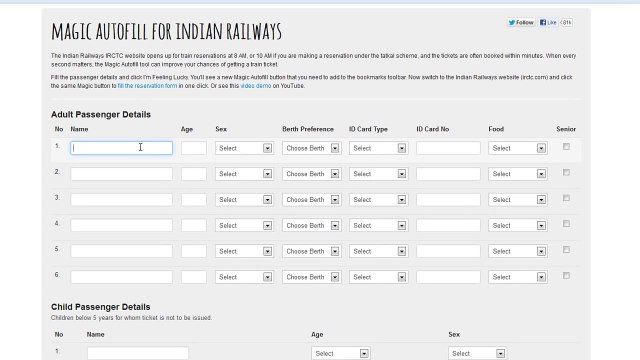
Task: Click the Age field for adult passenger 1
Action: 194,148
